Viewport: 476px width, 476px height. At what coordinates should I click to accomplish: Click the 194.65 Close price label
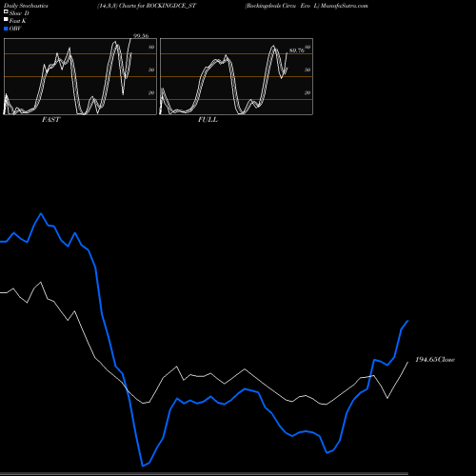(435, 359)
